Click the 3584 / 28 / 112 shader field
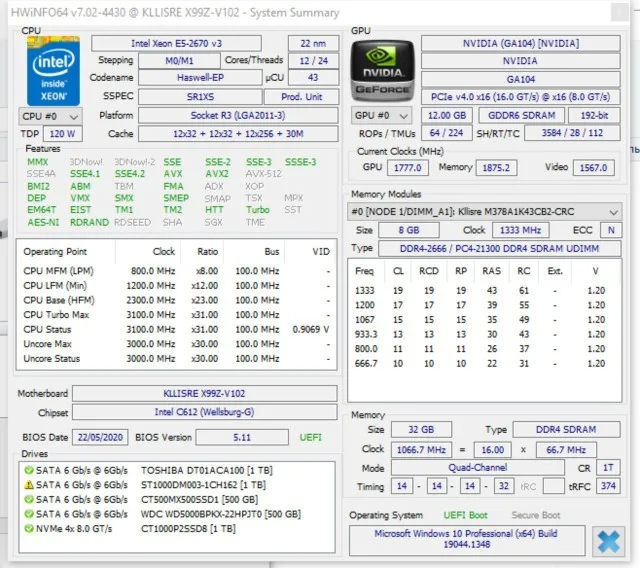 tap(572, 133)
